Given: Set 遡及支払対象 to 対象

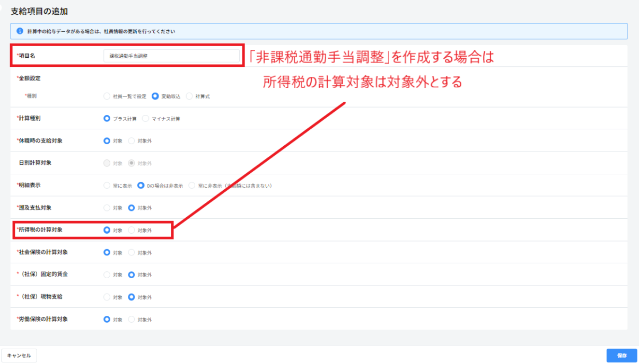Looking at the screenshot, I should [107, 208].
